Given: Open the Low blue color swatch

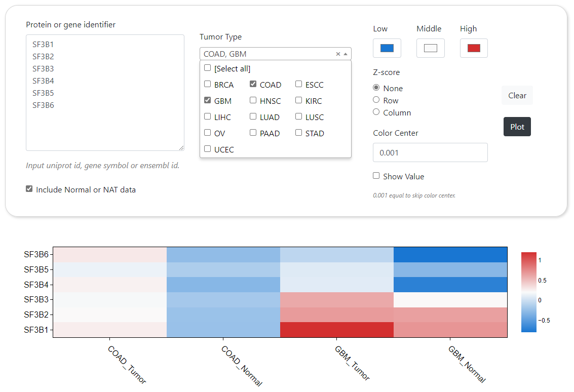Looking at the screenshot, I should (387, 48).
